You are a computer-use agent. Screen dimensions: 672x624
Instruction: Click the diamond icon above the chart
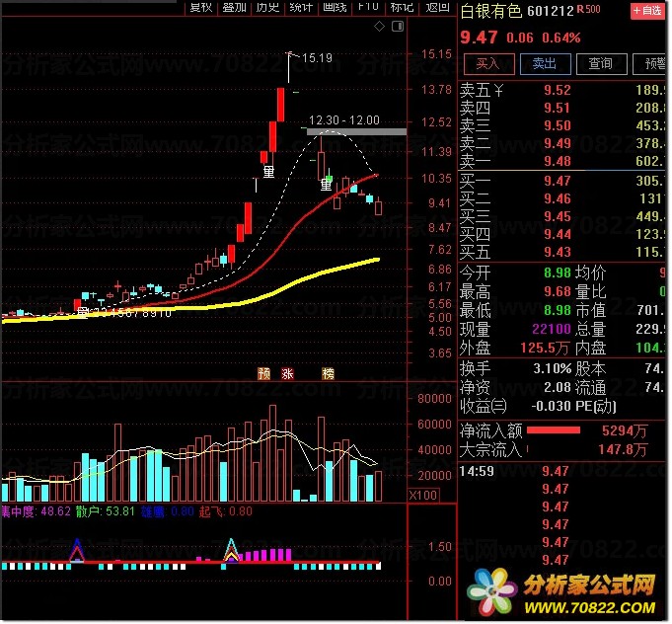(379, 27)
